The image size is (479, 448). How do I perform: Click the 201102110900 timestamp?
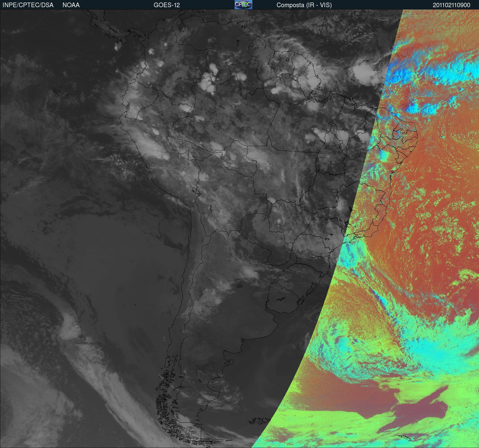click(x=452, y=5)
